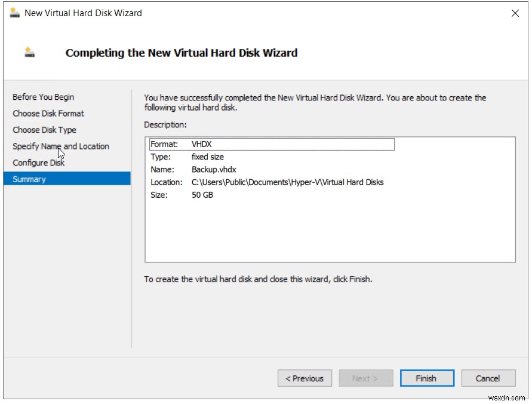This screenshot has height=404, width=532.
Task: Go to the Before You Begin step
Action: pyautogui.click(x=44, y=97)
